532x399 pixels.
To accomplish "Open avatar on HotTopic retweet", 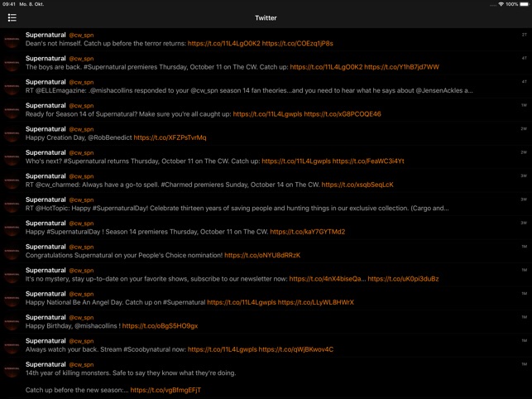I will tap(12, 204).
